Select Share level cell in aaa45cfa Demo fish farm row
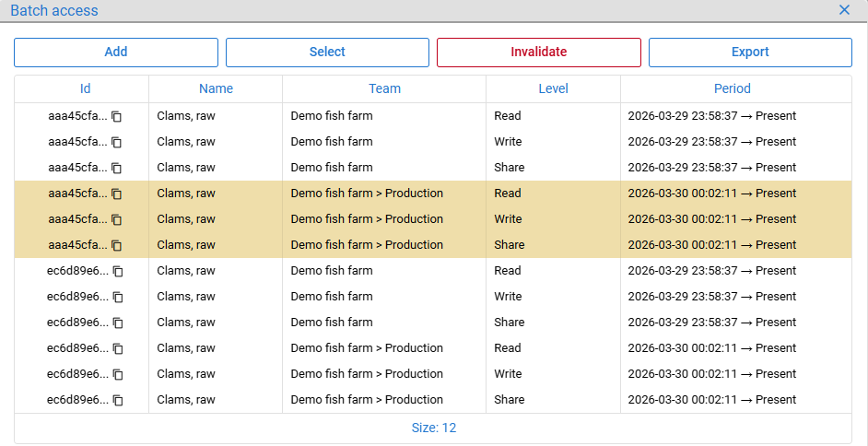The height and width of the screenshot is (446, 868). pyautogui.click(x=553, y=168)
